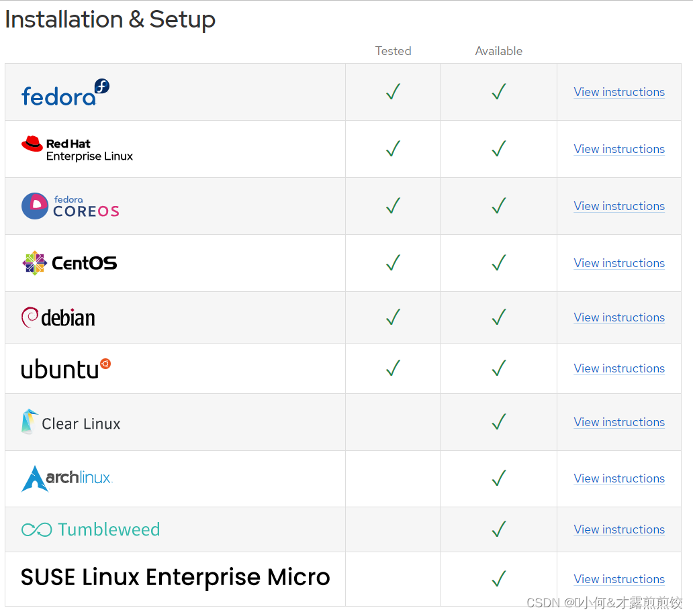Open View instructions for Ubuntu
693x616 pixels.
click(x=619, y=368)
